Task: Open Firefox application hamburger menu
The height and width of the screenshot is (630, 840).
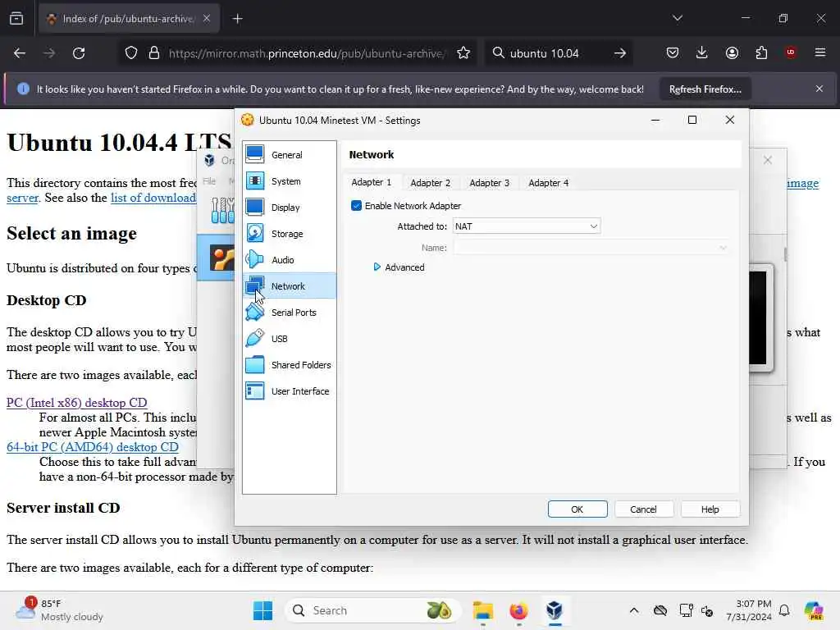Action: 820,52
